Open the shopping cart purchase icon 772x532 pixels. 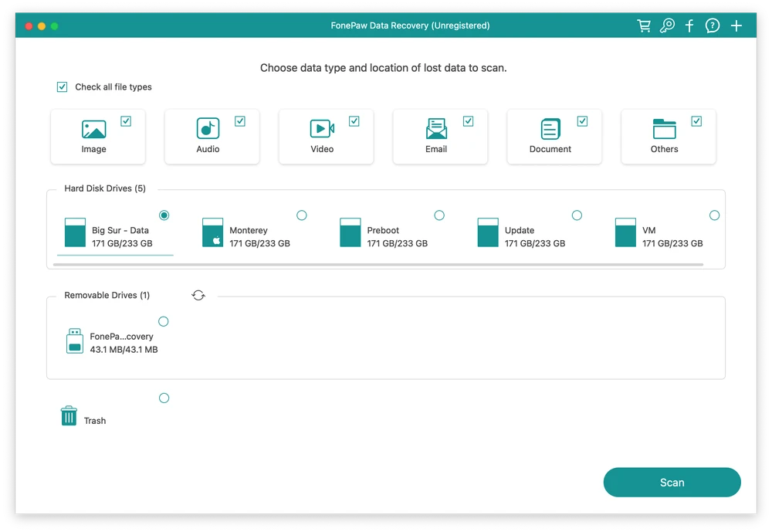click(x=644, y=25)
